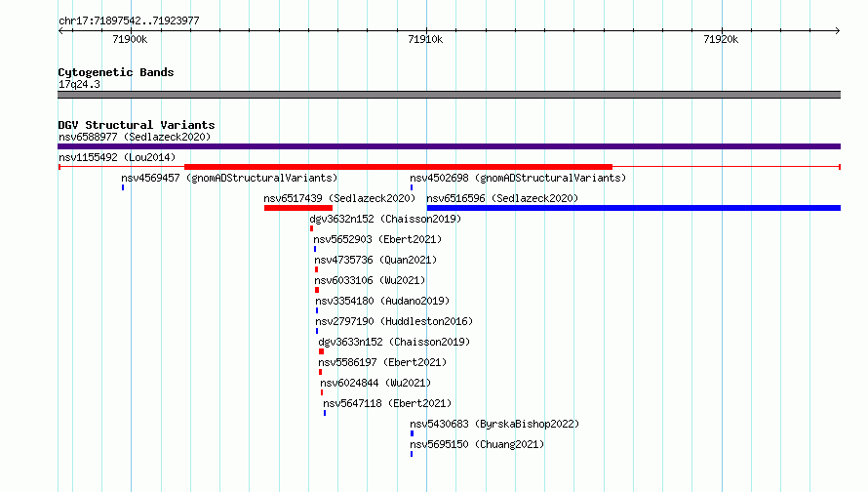Click the Cytogenetic Bands track title
This screenshot has width=868, height=492.
(x=116, y=72)
